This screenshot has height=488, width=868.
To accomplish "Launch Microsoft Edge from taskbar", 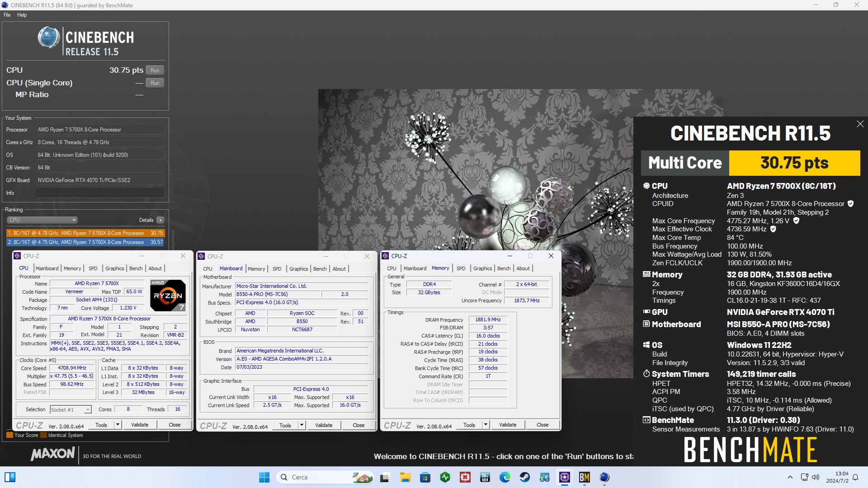I will (x=505, y=477).
